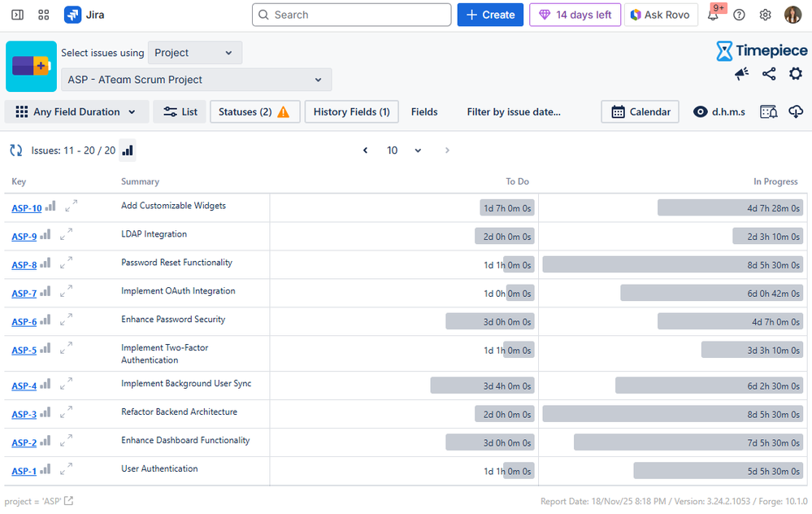Image resolution: width=812 pixels, height=514 pixels.
Task: Click the Jira search field
Action: click(x=351, y=15)
